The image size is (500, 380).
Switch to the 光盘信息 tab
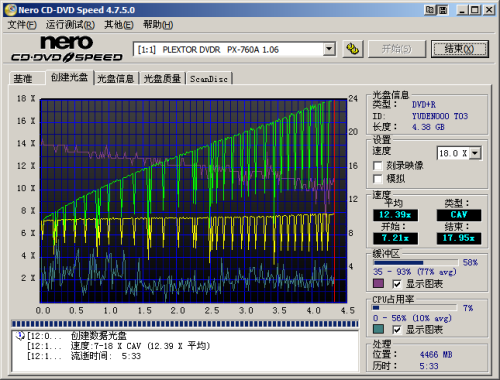tap(115, 79)
